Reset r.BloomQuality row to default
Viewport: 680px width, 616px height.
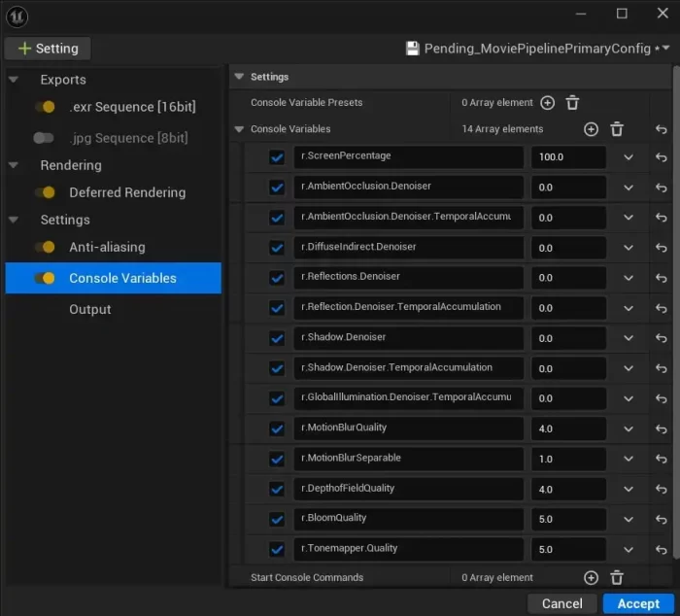click(662, 519)
